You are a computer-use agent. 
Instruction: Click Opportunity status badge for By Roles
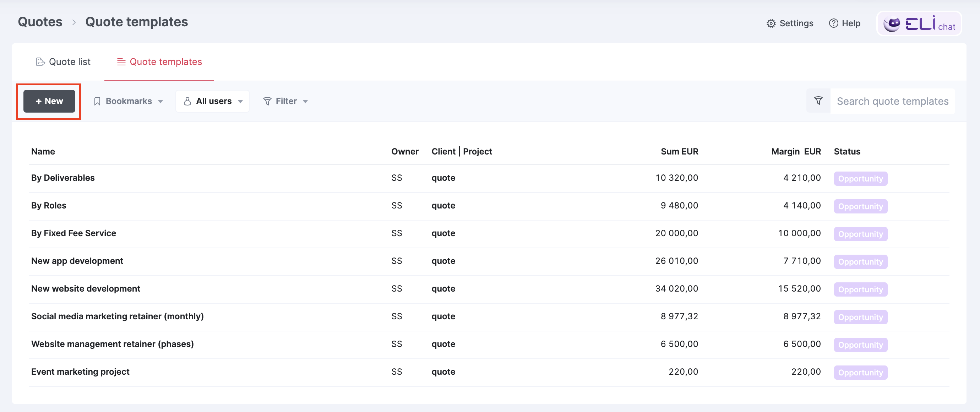click(860, 207)
